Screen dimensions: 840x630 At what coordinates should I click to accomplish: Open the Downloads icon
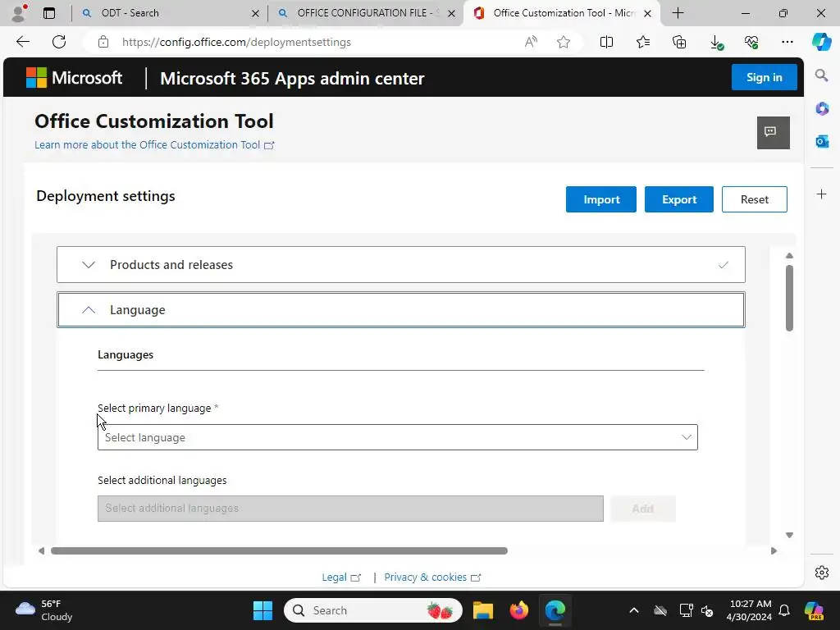715,43
